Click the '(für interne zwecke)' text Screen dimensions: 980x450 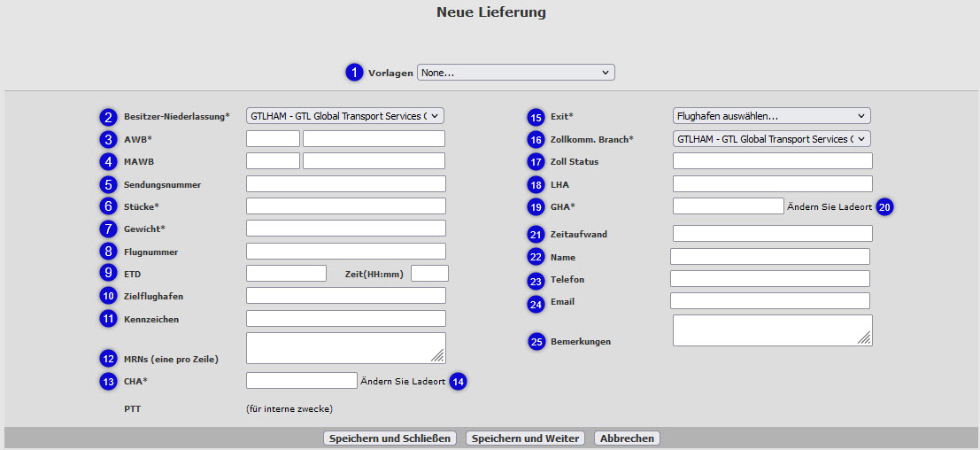tap(289, 409)
